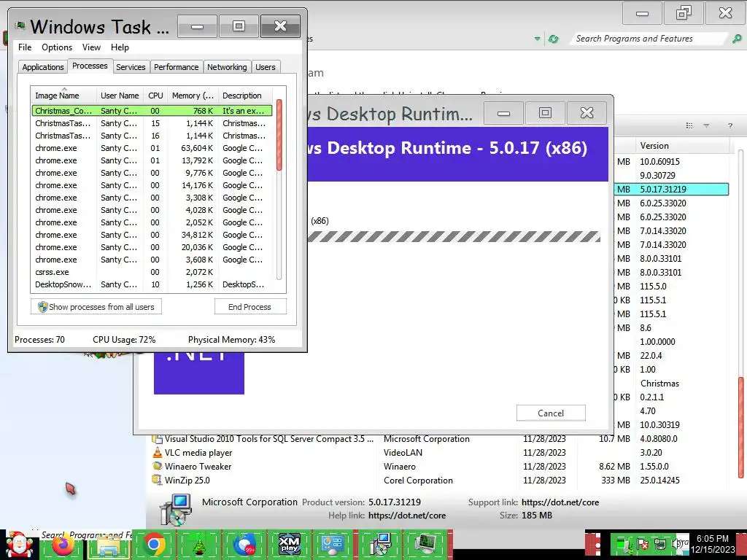Image resolution: width=747 pixels, height=560 pixels.
Task: Click the Task Manager tray CPU meter
Action: (x=622, y=544)
